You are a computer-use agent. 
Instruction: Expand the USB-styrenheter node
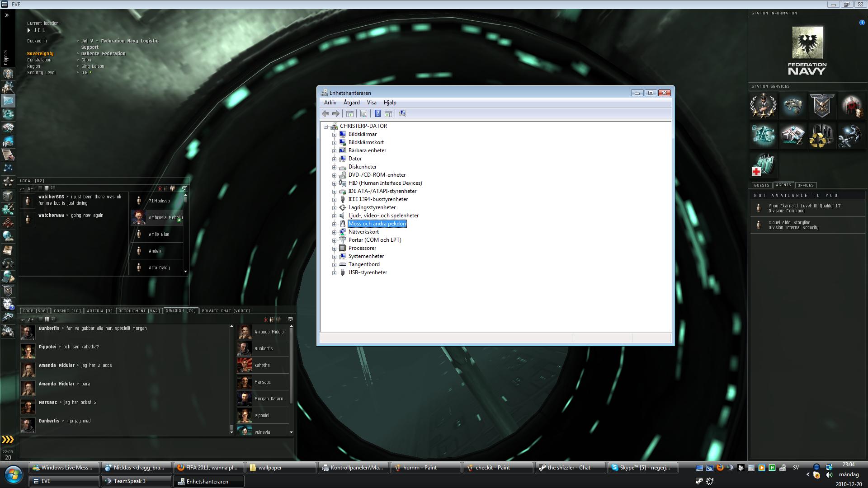click(x=334, y=273)
